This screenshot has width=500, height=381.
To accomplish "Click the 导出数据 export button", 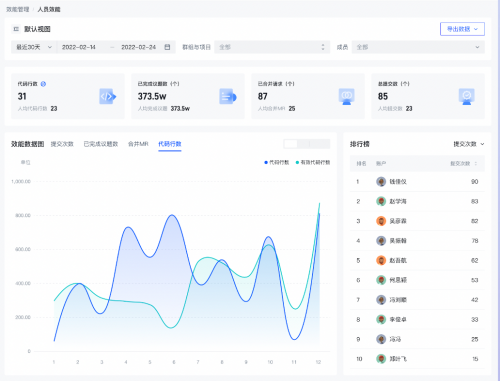I will coord(462,29).
